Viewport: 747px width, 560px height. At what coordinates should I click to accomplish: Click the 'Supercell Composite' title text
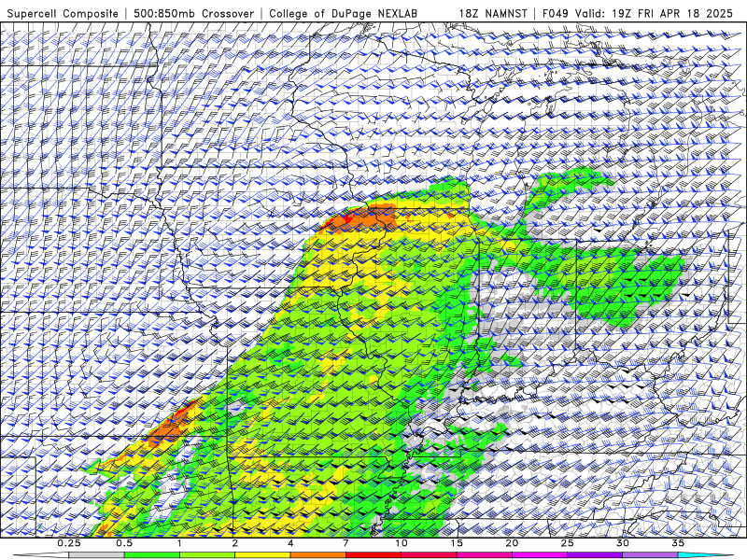(x=63, y=14)
